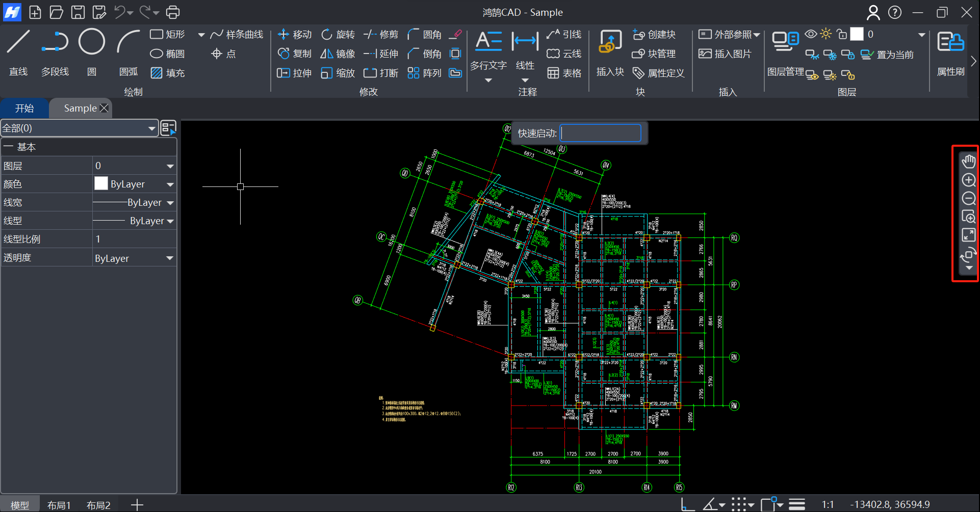
Task: Activate the Mirror (镜像) modify tool
Action: coord(338,53)
